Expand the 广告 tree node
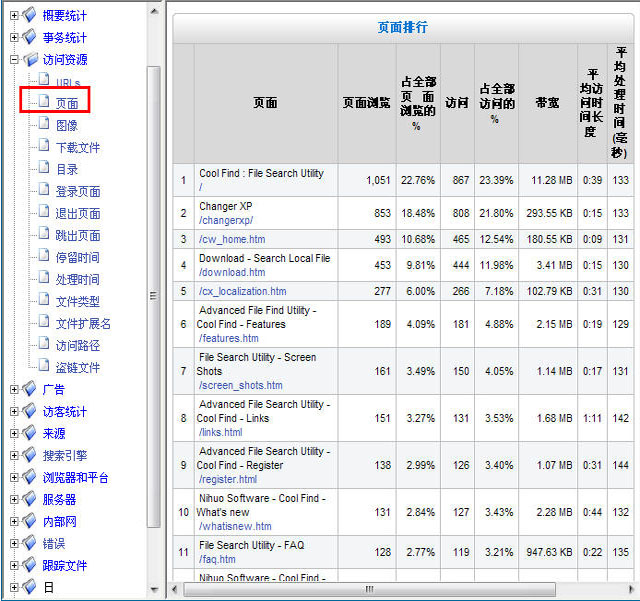 14,390
